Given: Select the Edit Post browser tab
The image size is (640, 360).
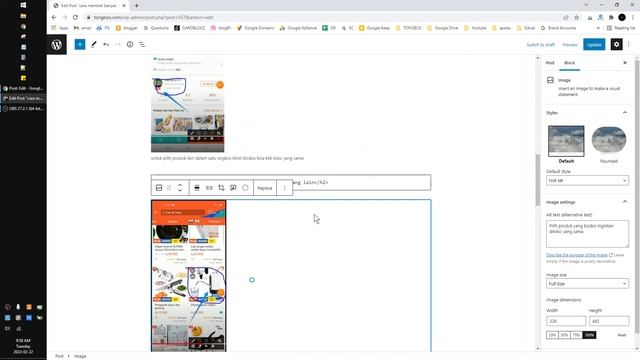Looking at the screenshot, I should tap(90, 6).
